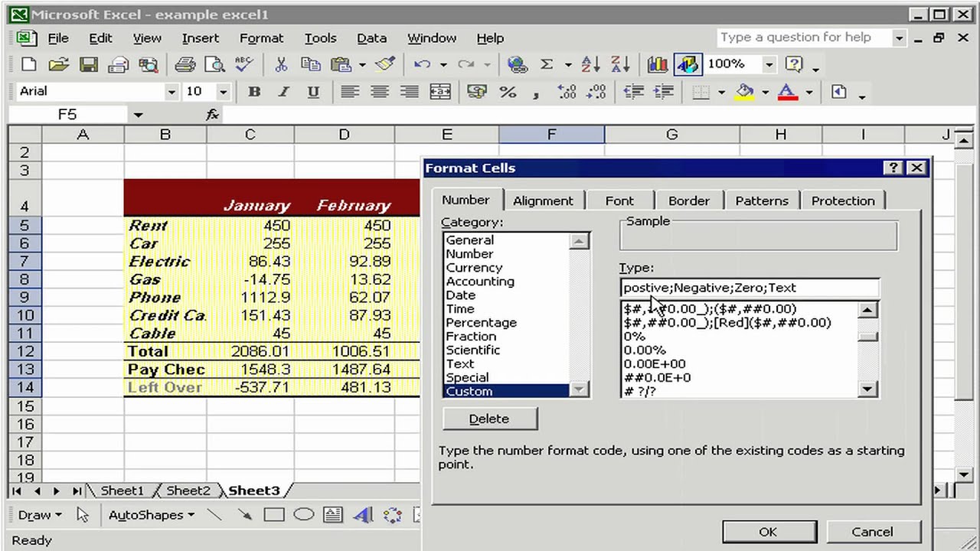Click the Print icon
Screen dimensions: 980x551
click(x=185, y=65)
